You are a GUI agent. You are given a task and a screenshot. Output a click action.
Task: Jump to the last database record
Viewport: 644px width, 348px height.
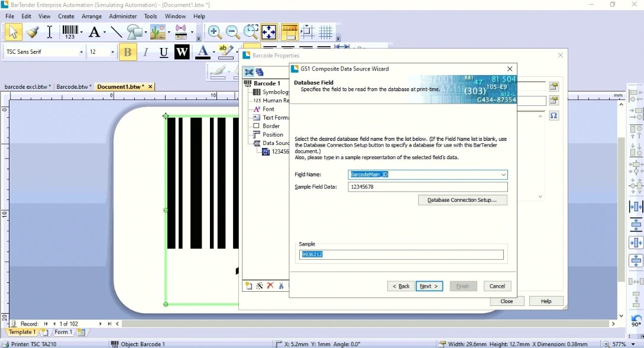[x=109, y=324]
